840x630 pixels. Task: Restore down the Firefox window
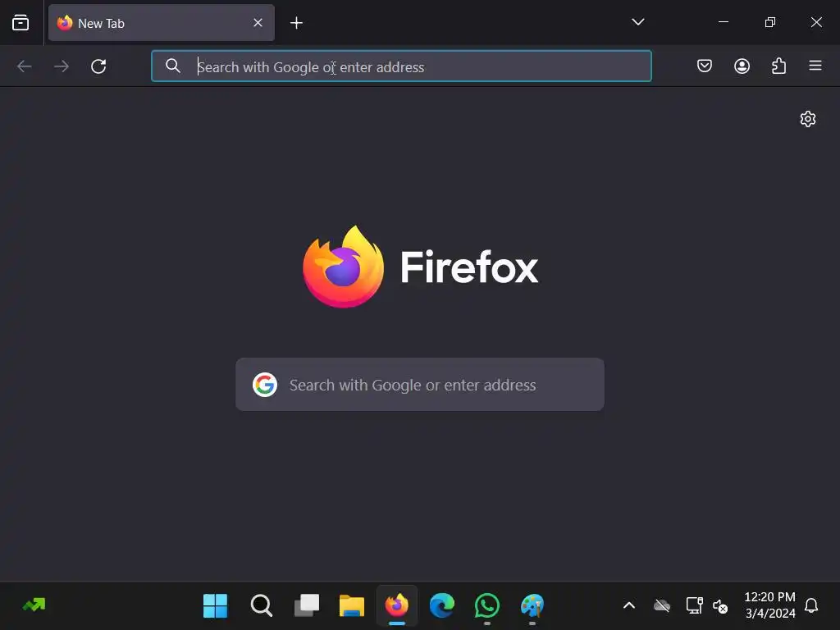click(769, 22)
